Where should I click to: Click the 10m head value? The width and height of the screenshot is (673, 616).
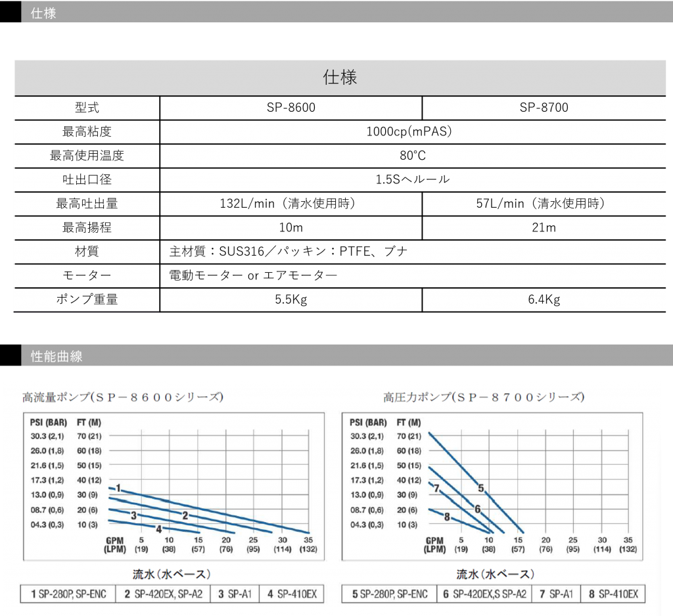click(x=291, y=227)
